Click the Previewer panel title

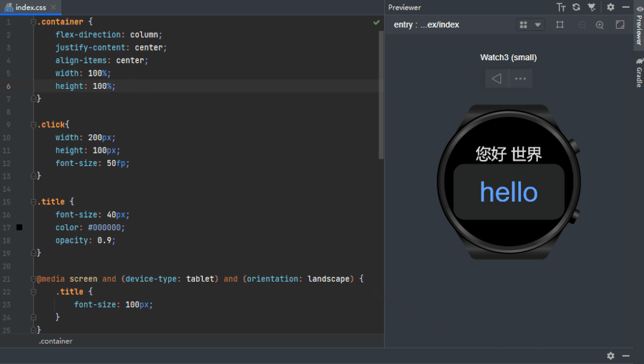pyautogui.click(x=404, y=7)
